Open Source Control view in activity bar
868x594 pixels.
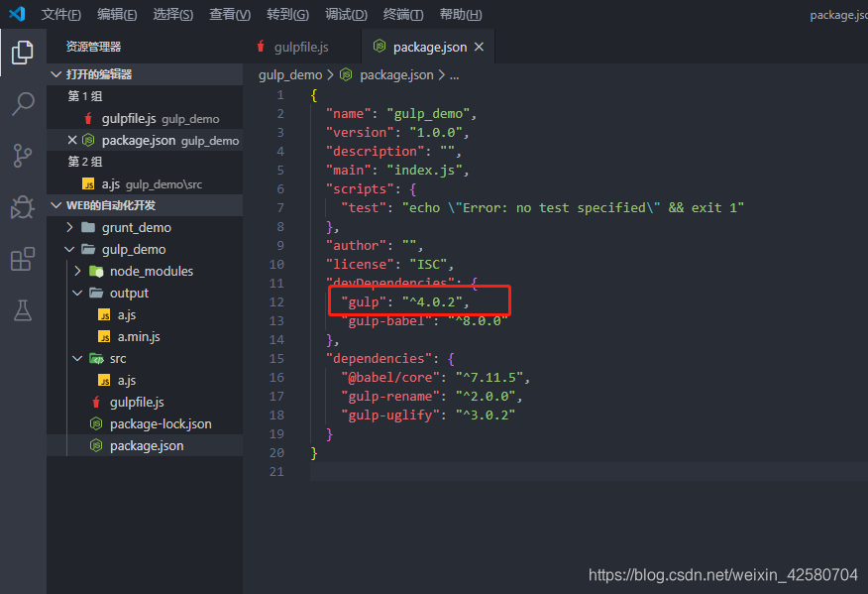click(x=23, y=156)
